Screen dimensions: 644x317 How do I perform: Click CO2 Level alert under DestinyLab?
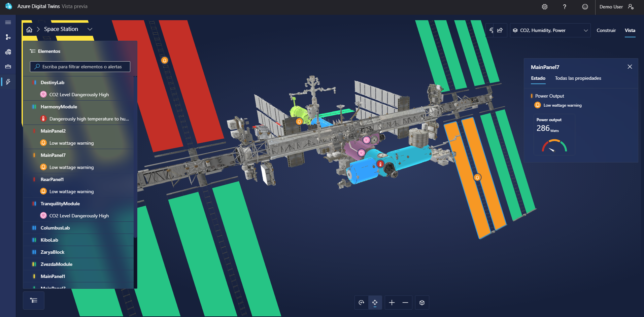78,95
